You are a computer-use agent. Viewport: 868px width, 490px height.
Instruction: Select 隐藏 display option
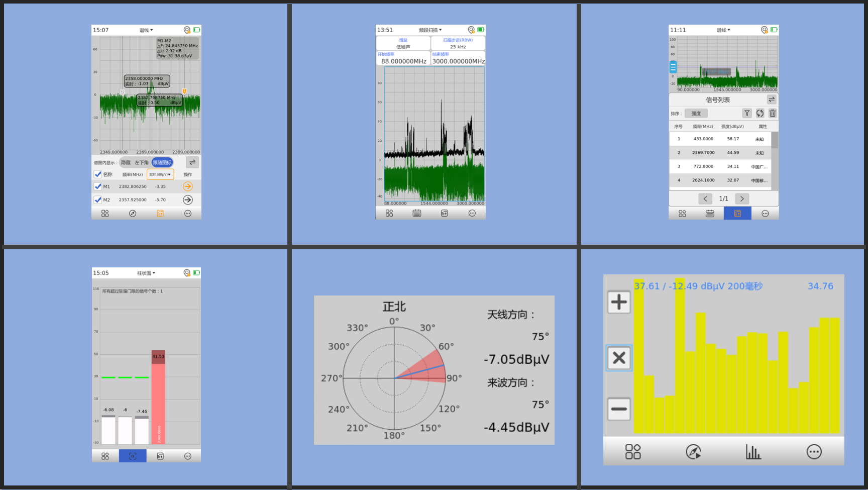click(x=126, y=162)
